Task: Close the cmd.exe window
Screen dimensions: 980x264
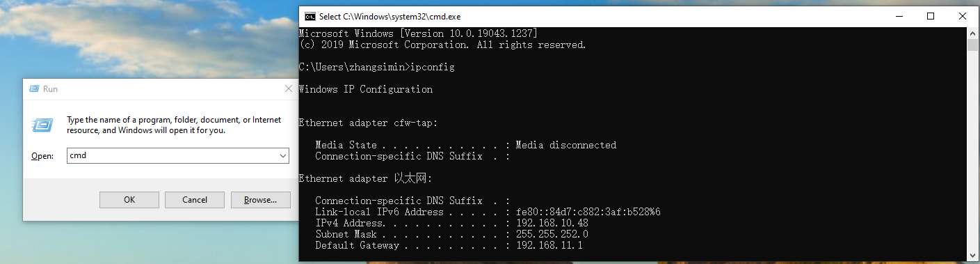Action: click(963, 16)
